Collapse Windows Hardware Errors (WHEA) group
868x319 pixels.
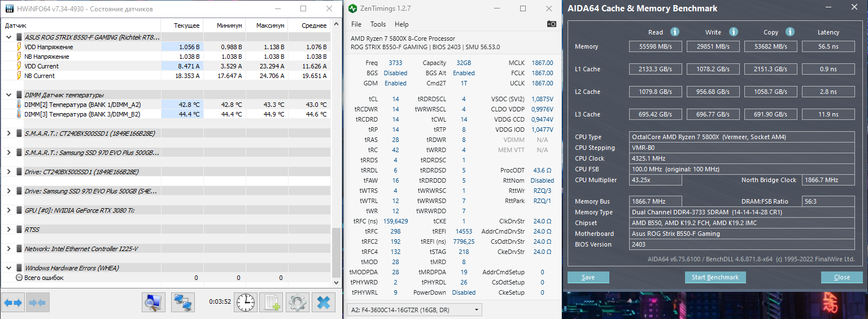click(8, 268)
